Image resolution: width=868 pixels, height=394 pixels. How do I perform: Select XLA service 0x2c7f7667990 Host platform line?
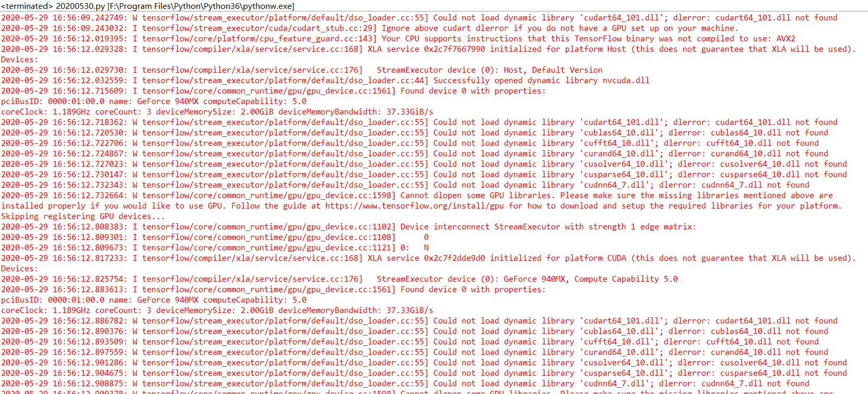tap(429, 49)
